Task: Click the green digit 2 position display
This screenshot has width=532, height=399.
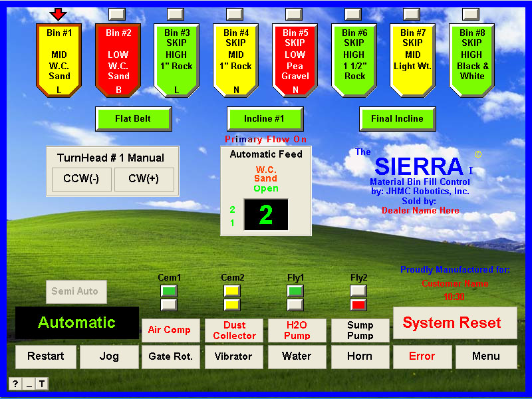Action: click(x=266, y=215)
